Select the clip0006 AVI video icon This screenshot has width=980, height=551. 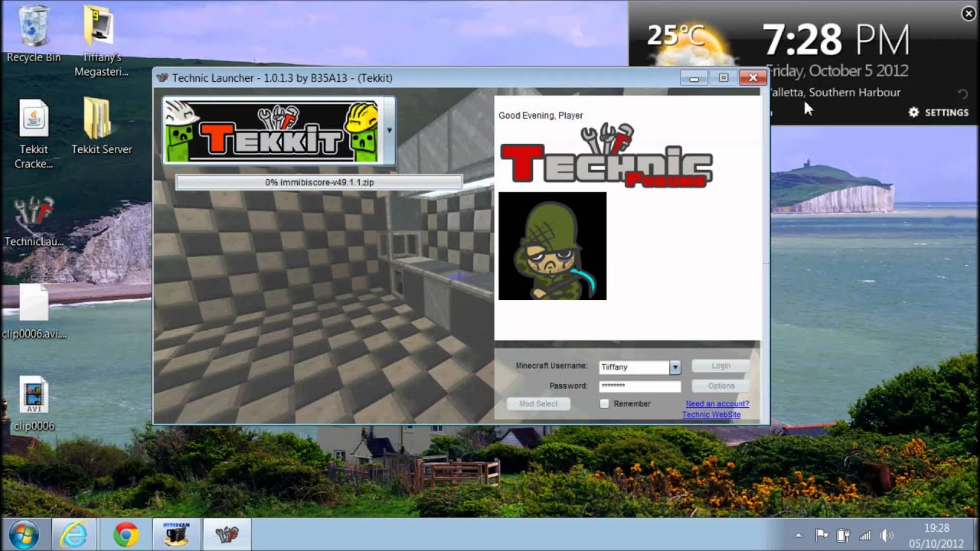(34, 404)
